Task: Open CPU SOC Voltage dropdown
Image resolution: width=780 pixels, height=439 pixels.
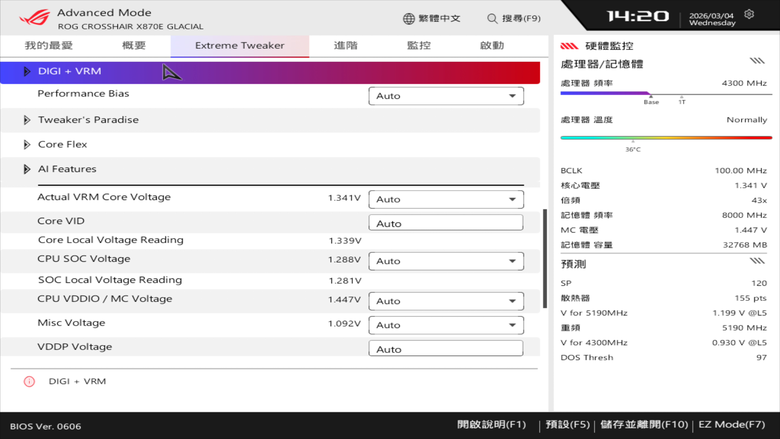Action: click(446, 261)
